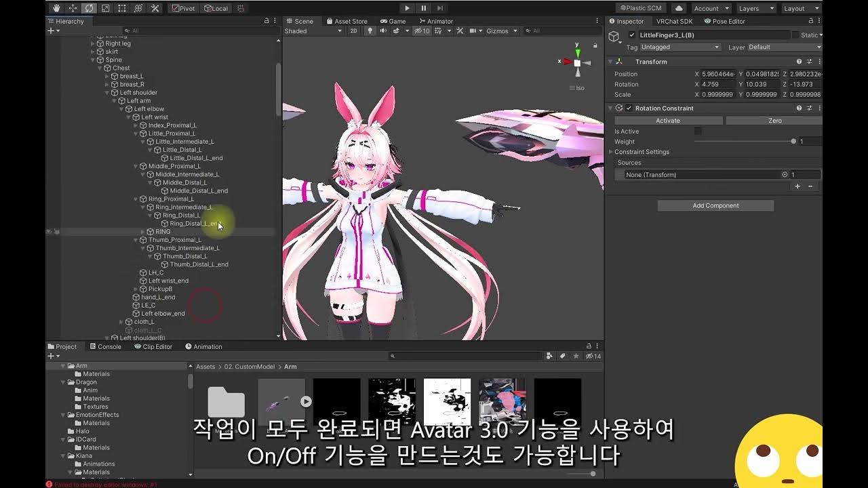The height and width of the screenshot is (488, 868).
Task: Toggle scene audio speaker icon
Action: (x=383, y=30)
